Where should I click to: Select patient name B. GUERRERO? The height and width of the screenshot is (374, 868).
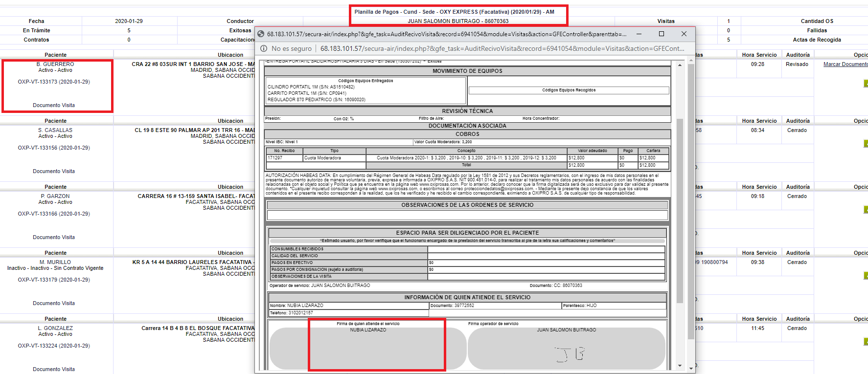55,64
